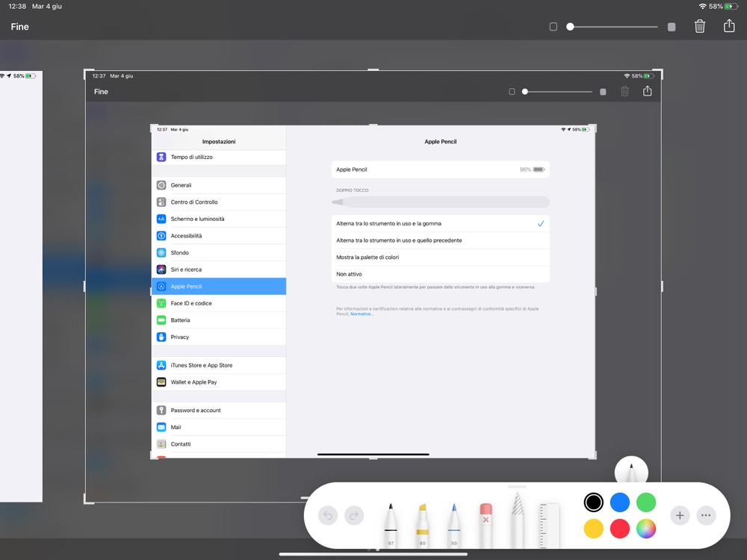The height and width of the screenshot is (560, 747).
Task: Click the 'Non attivo' option
Action: [441, 274]
